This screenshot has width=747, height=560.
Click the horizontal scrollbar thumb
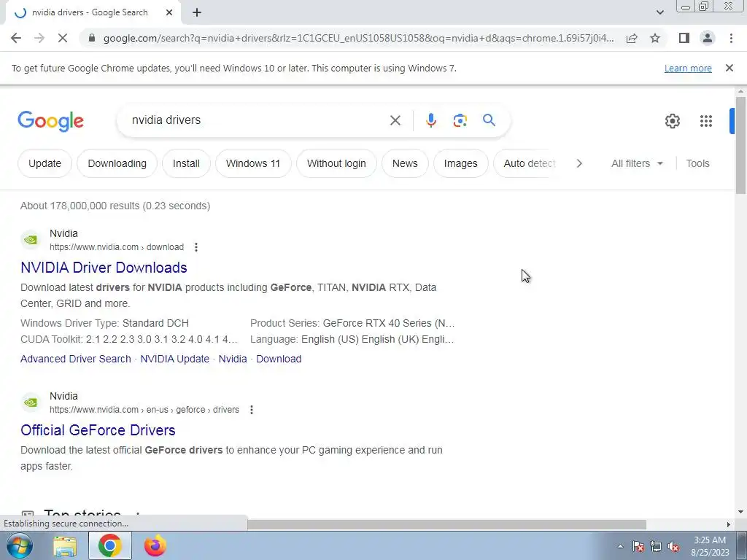[x=446, y=524]
